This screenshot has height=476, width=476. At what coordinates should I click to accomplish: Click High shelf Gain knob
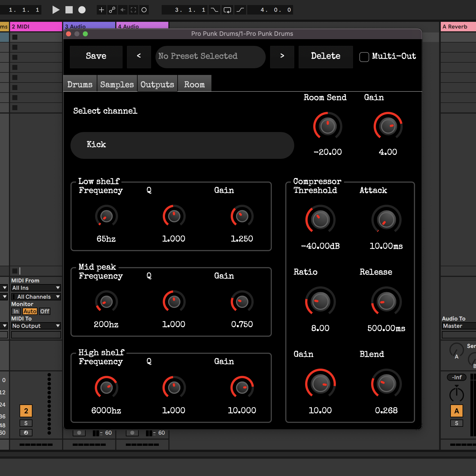coord(242,387)
